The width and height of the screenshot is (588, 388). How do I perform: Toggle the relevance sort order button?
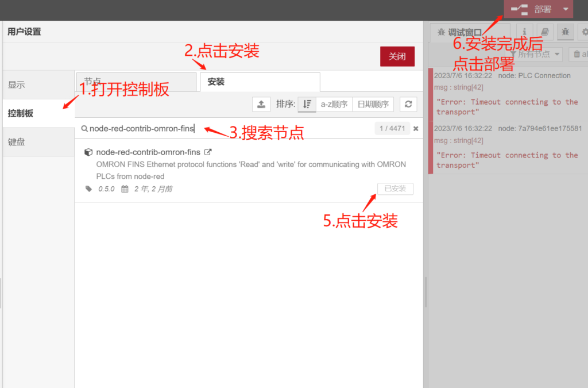(x=307, y=104)
